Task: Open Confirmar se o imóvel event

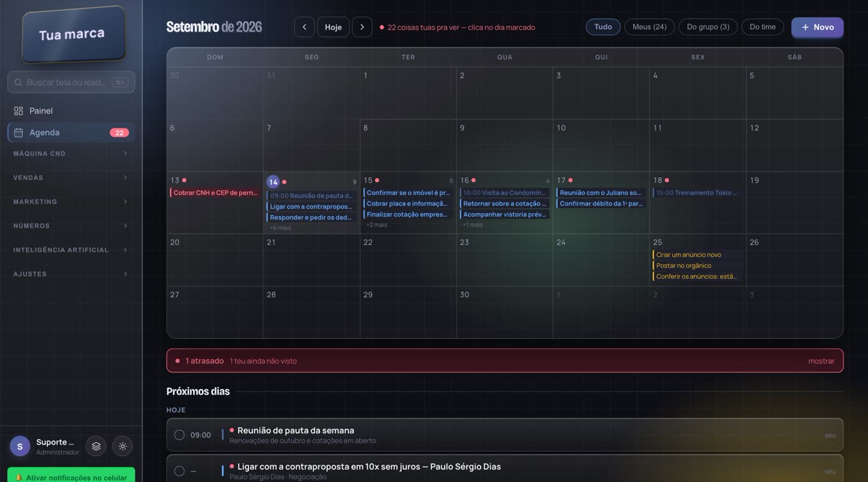Action: pyautogui.click(x=408, y=193)
